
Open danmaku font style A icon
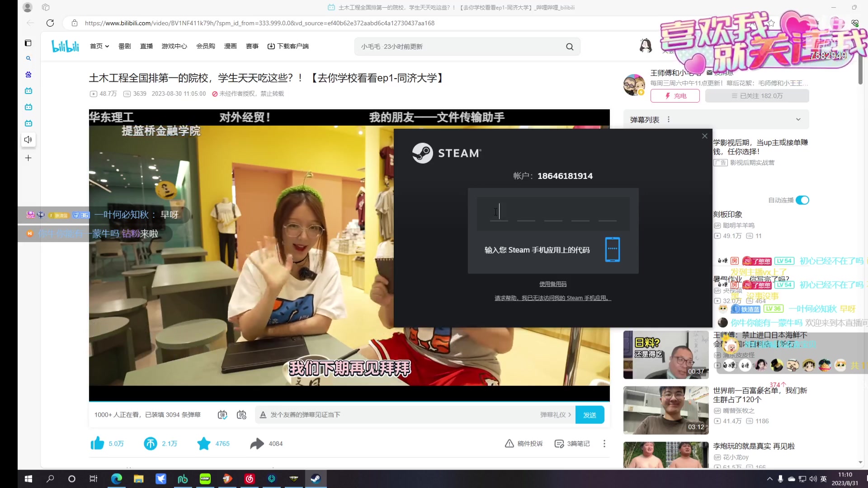click(263, 415)
